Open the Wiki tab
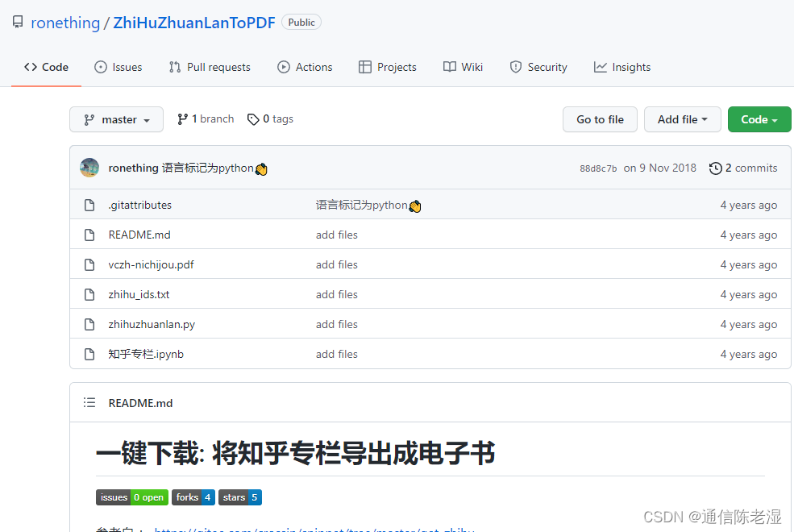The image size is (794, 532). (463, 67)
